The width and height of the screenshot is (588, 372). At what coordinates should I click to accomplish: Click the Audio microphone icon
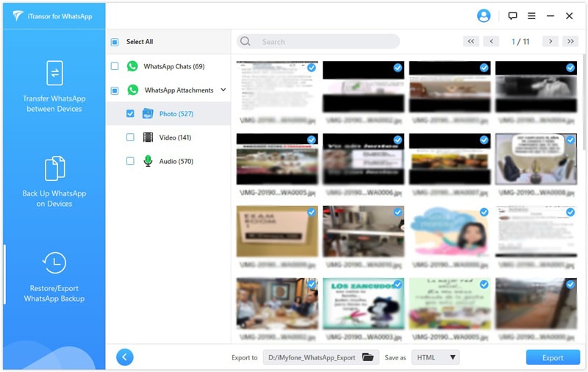pos(148,161)
